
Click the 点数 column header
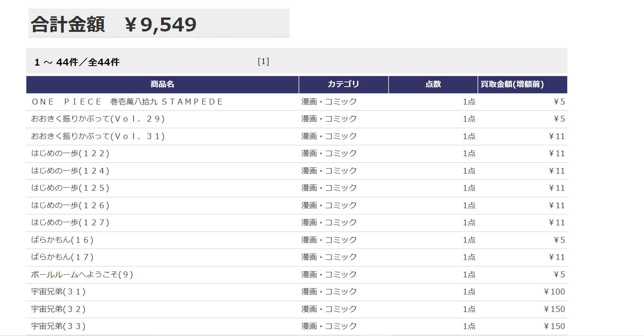(x=433, y=84)
